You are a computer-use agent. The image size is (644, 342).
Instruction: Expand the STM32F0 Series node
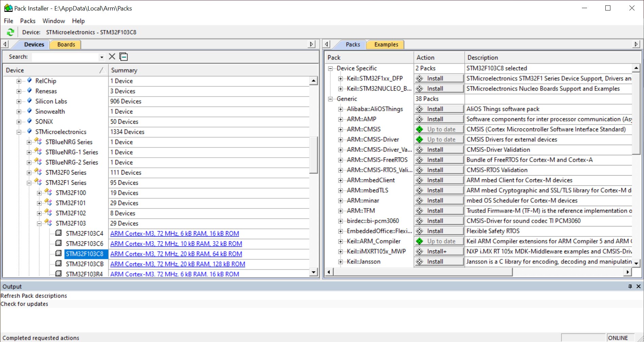(29, 173)
